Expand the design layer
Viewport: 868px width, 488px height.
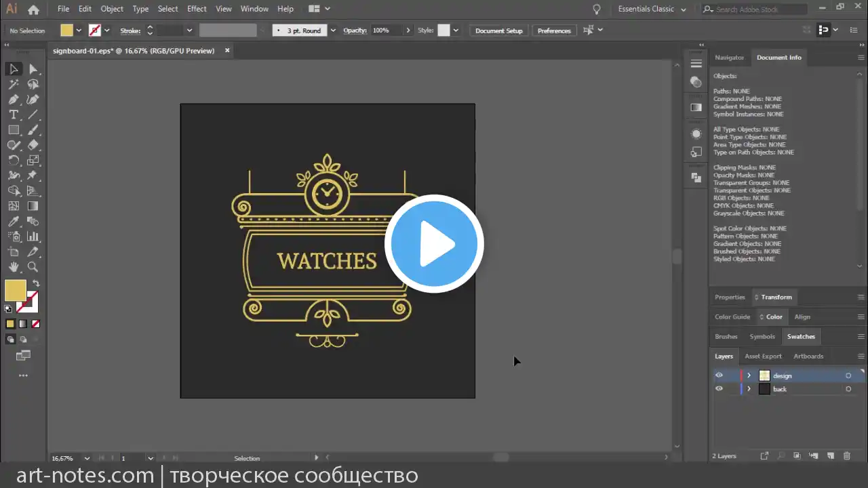749,375
